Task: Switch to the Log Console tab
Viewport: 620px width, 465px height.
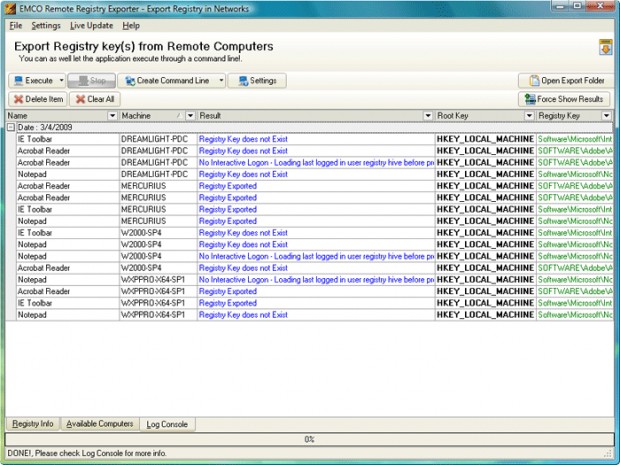Action: click(167, 424)
